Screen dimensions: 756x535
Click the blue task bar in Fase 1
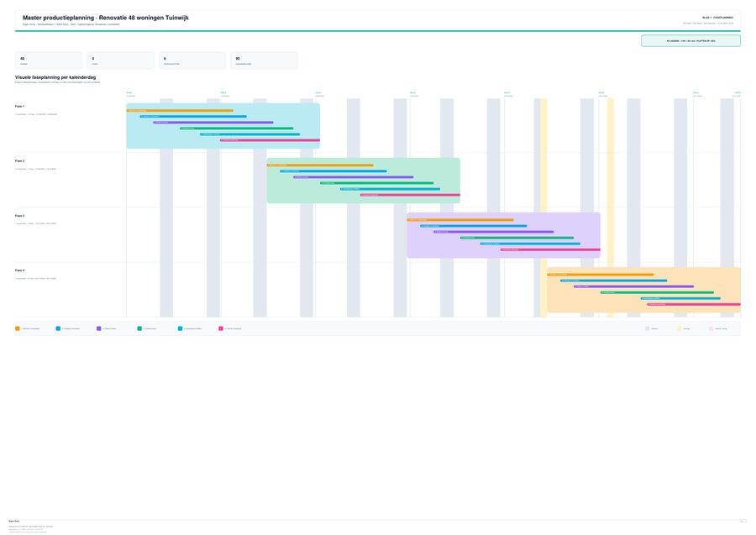click(193, 117)
